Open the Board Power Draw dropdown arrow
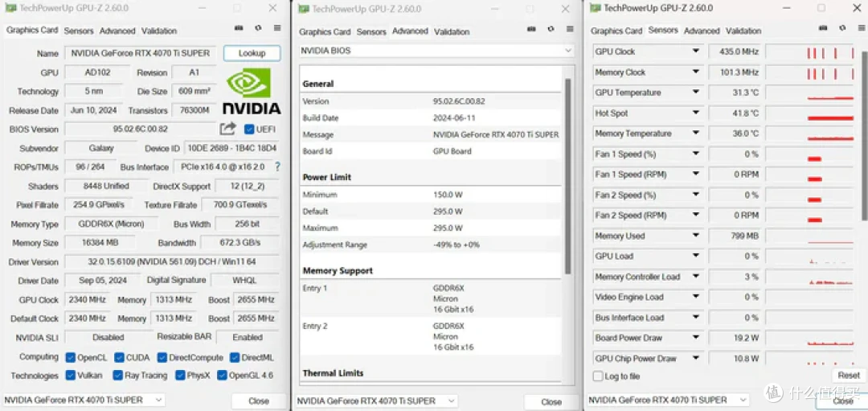The width and height of the screenshot is (868, 411). click(x=696, y=338)
